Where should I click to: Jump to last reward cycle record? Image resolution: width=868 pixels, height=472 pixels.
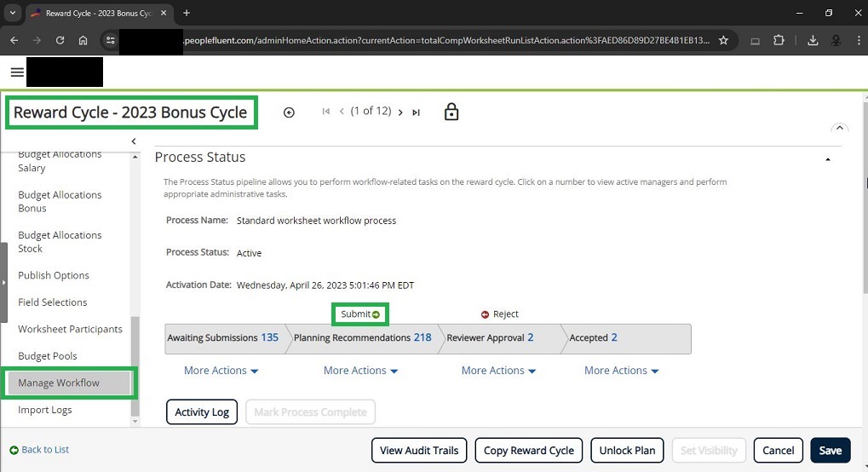coord(416,112)
